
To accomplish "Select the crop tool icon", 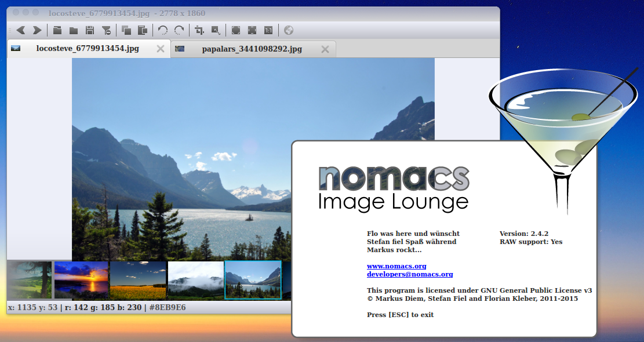I will click(199, 30).
